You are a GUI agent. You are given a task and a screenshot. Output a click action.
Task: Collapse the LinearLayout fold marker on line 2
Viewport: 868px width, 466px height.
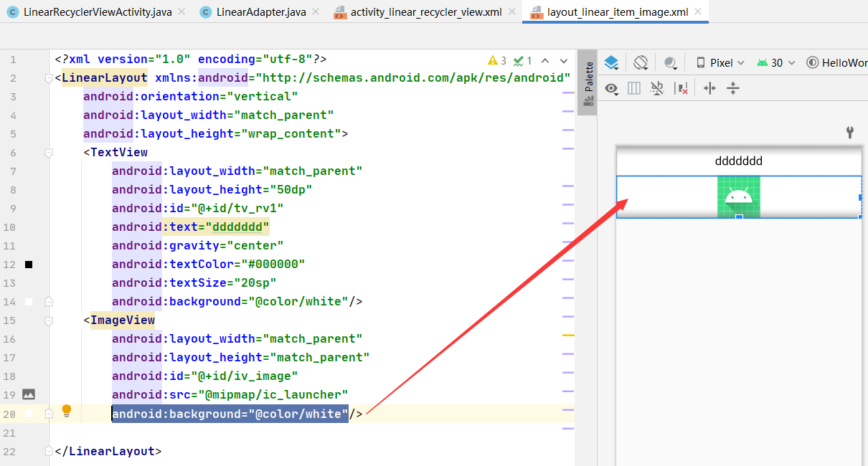(49, 77)
